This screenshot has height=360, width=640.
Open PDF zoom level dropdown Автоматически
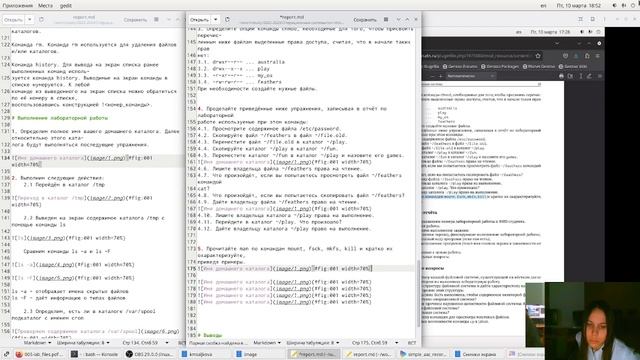tap(471, 76)
